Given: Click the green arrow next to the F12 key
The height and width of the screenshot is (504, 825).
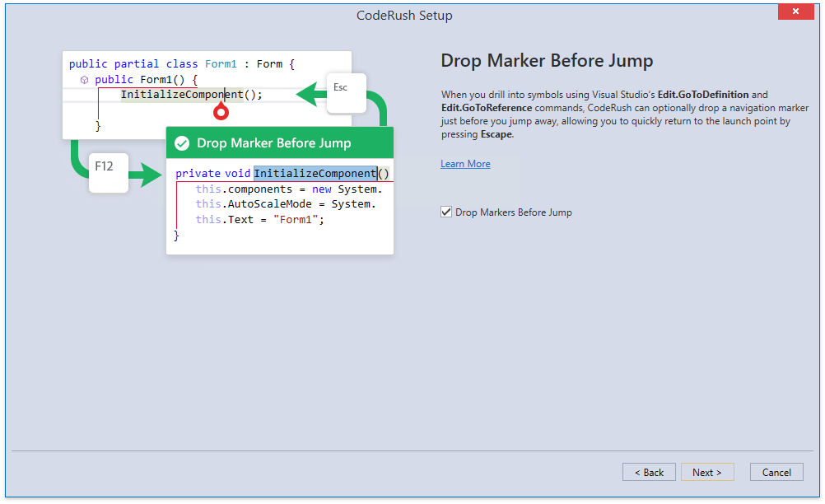Looking at the screenshot, I should [145, 174].
